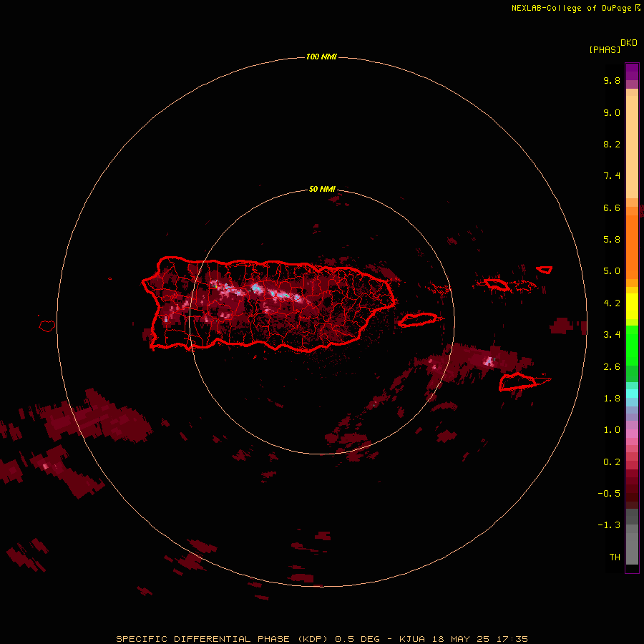
Task: Click the [PHAS] units label
Action: [x=605, y=49]
